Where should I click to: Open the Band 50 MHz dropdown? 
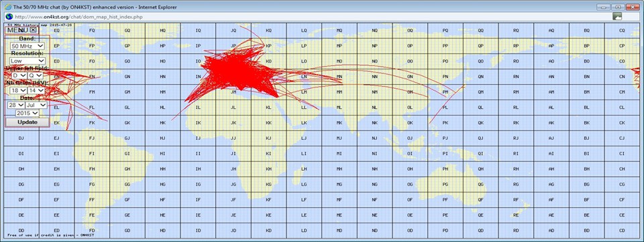coord(28,46)
